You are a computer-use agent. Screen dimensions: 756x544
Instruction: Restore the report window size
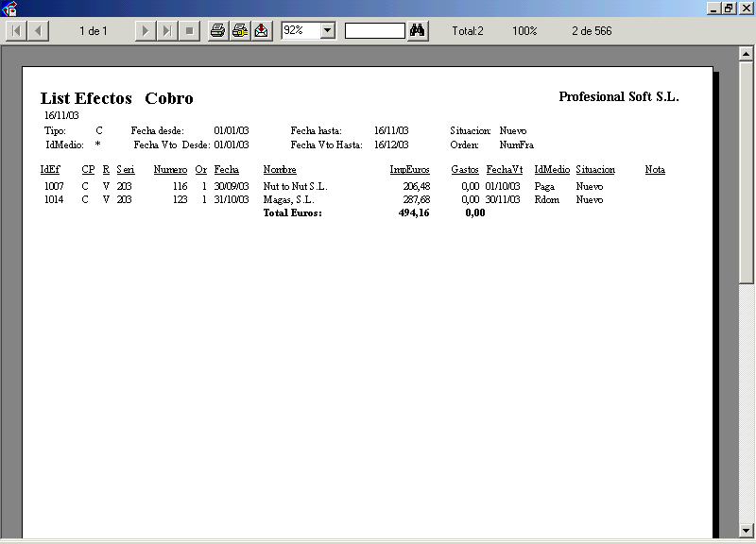729,8
